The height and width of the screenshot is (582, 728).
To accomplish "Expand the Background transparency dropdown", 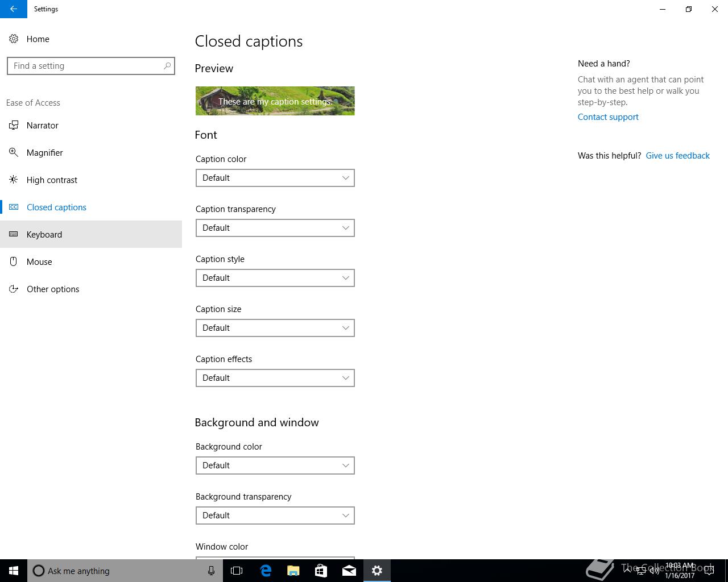I will point(275,516).
